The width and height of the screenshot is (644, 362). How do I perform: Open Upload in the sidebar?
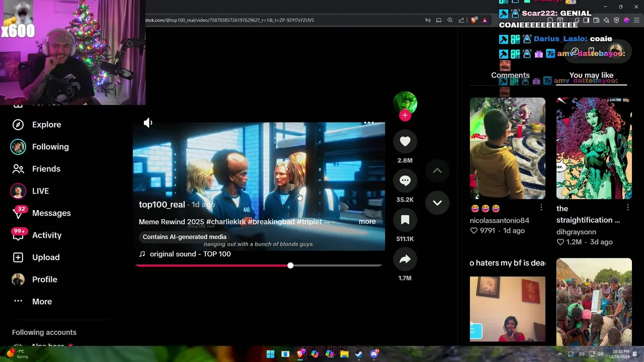pos(46,257)
